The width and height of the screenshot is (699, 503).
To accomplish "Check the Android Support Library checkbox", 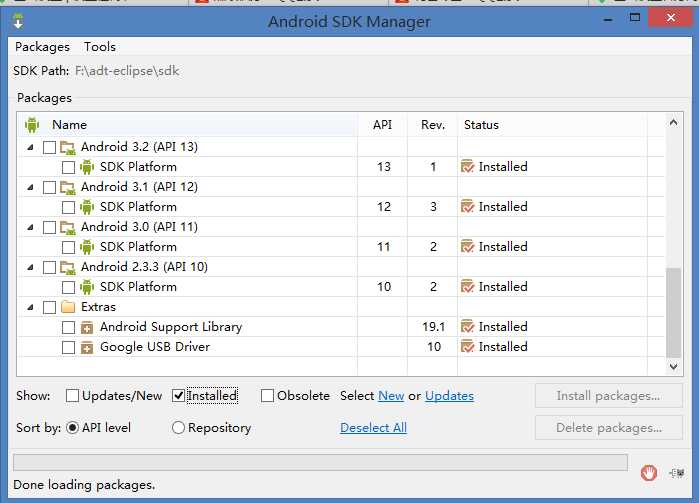I will (x=68, y=327).
